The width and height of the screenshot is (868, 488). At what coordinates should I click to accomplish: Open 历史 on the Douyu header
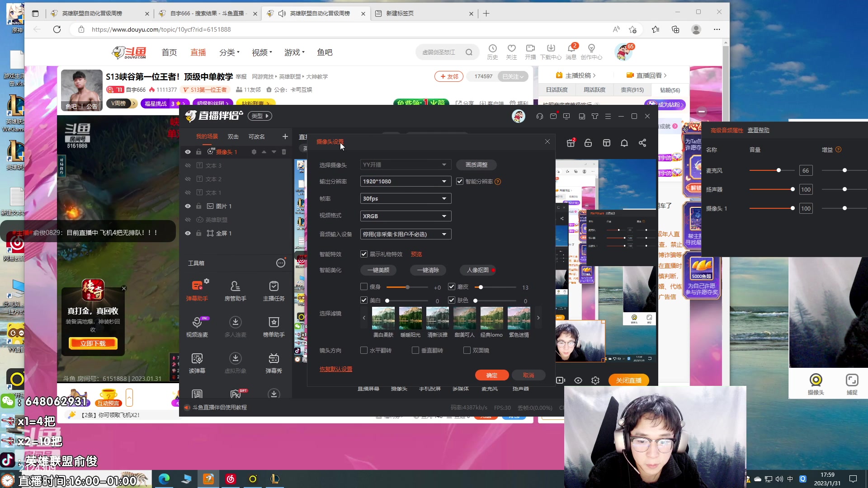click(492, 52)
